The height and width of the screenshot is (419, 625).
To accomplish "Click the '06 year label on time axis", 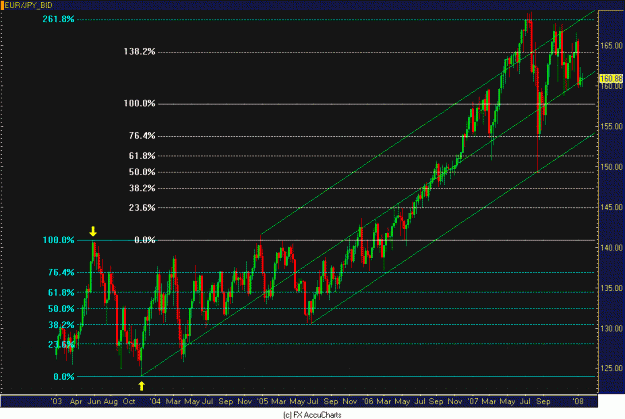I will (368, 401).
